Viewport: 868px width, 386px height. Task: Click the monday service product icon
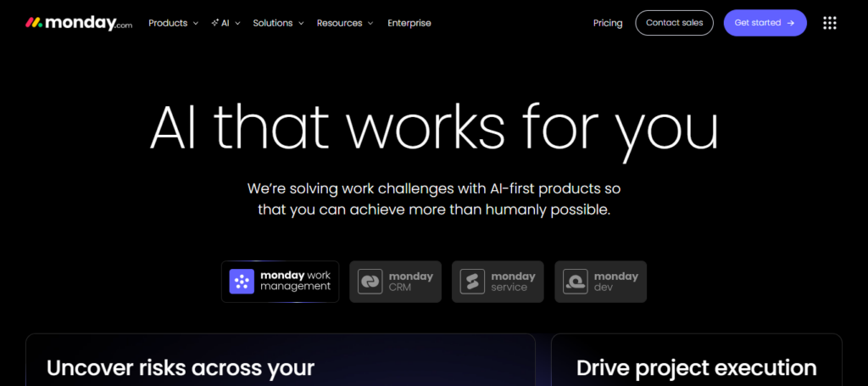[x=472, y=282]
